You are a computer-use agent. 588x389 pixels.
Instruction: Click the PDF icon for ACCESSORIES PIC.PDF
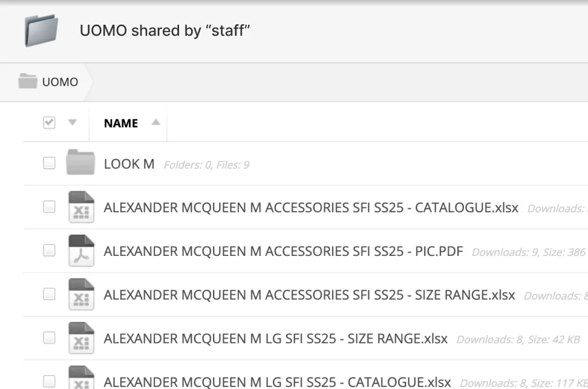(x=80, y=251)
